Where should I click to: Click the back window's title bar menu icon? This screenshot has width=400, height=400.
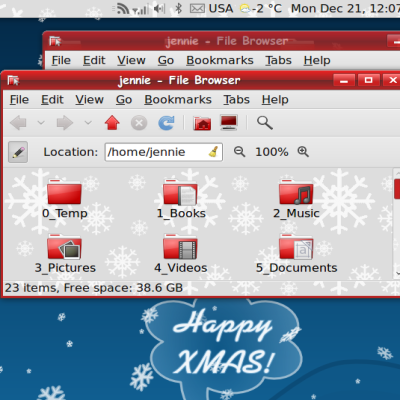[x=55, y=41]
